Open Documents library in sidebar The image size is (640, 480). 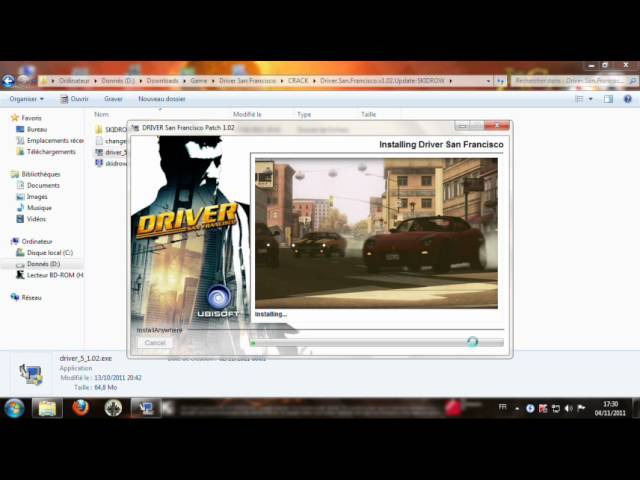tap(43, 185)
